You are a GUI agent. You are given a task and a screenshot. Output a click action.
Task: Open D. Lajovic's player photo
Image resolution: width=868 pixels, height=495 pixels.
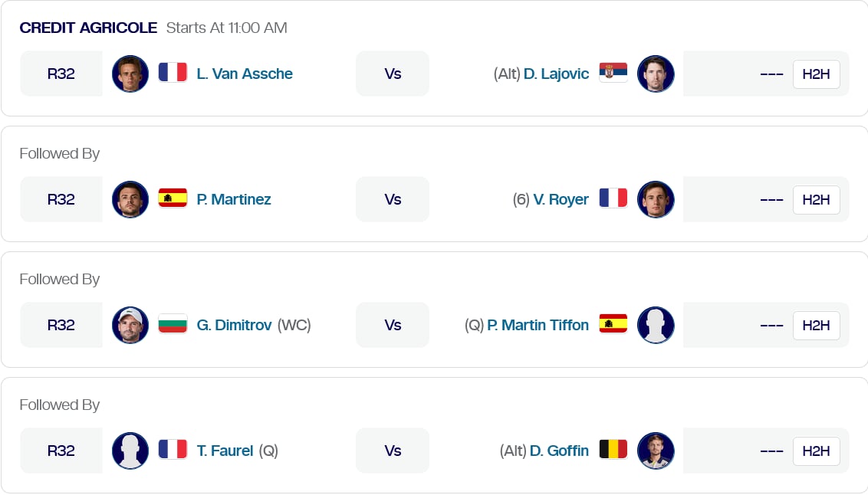pyautogui.click(x=656, y=74)
